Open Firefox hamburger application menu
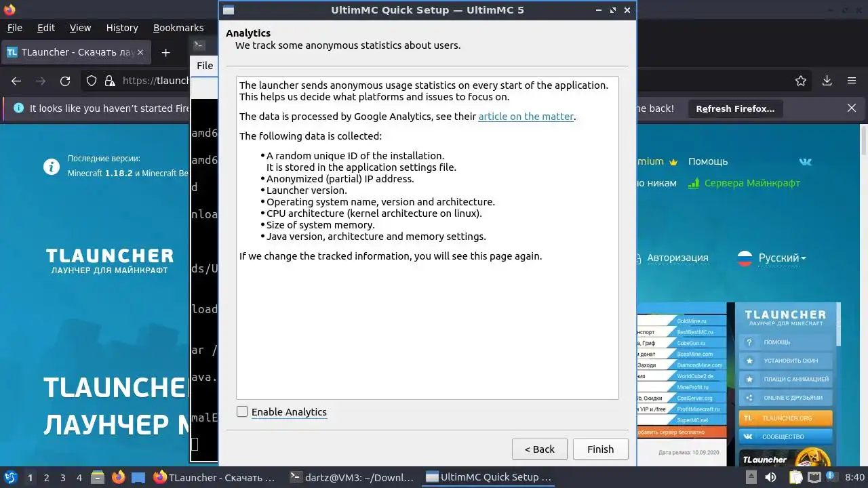 [852, 81]
